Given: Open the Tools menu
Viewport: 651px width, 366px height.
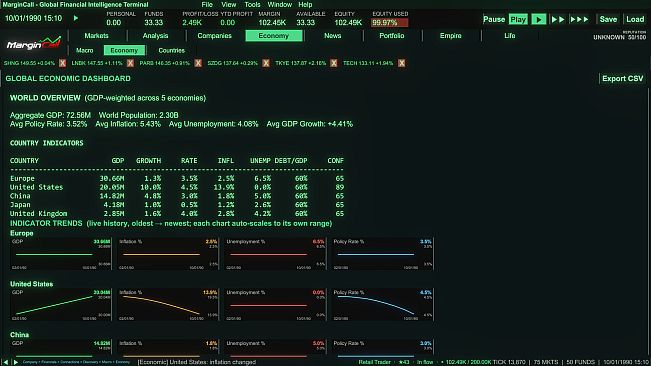Looking at the screenshot, I should [x=252, y=5].
